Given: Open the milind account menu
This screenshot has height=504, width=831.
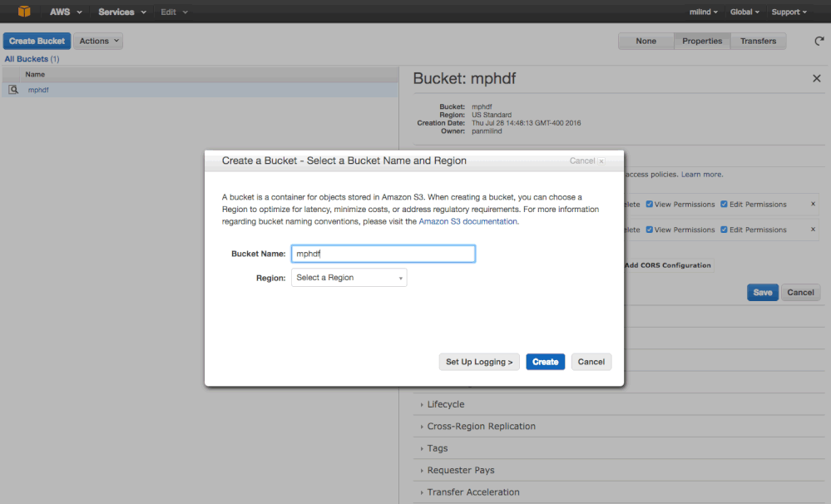Looking at the screenshot, I should pyautogui.click(x=703, y=11).
